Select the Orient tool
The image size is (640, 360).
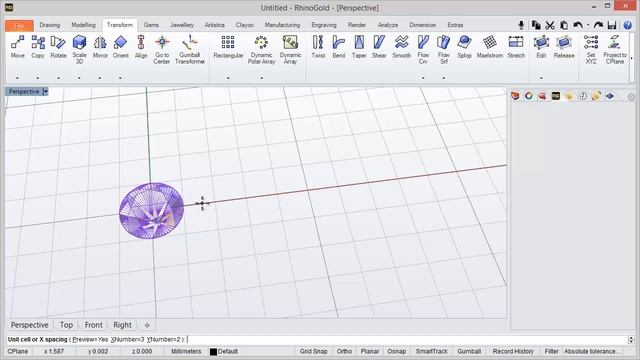tap(120, 47)
